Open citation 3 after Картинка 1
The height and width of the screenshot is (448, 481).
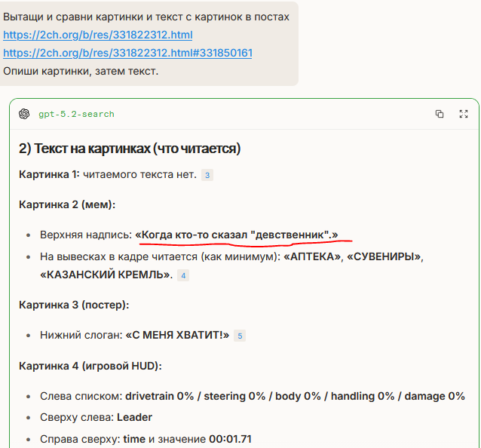pyautogui.click(x=207, y=175)
